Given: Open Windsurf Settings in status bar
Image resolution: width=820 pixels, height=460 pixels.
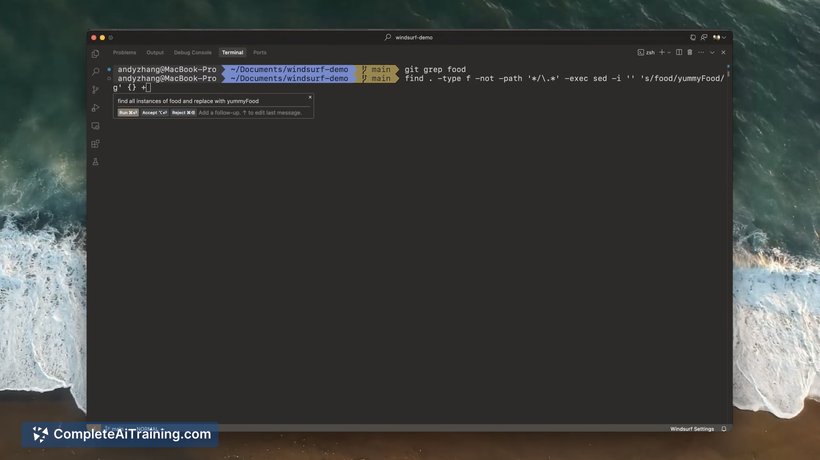Looking at the screenshot, I should pos(692,429).
